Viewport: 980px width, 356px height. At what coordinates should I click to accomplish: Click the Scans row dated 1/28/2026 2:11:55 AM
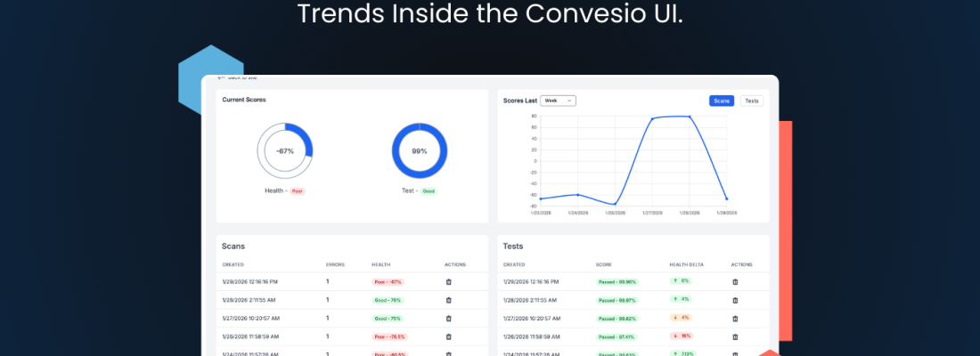click(x=352, y=301)
